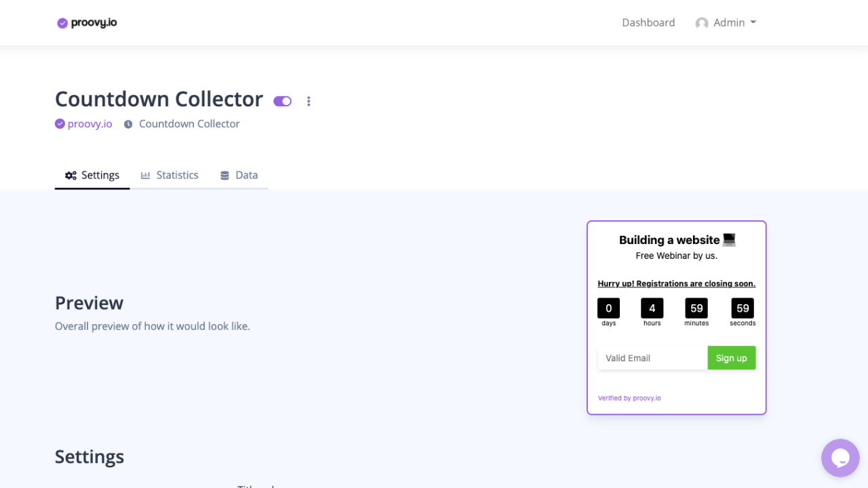Toggle the Countdown Collector active switch
868x488 pixels.
[x=283, y=101]
